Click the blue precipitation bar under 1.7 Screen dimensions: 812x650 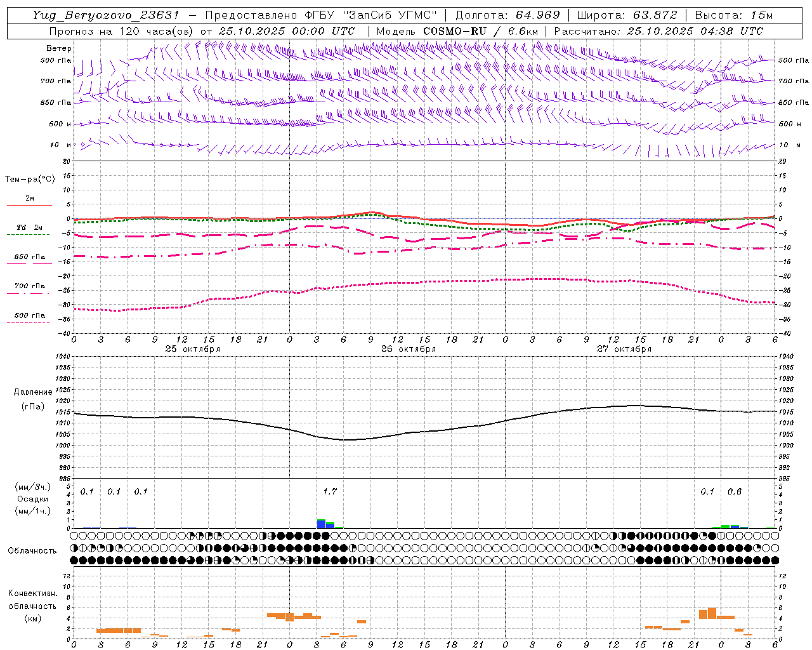[x=322, y=524]
